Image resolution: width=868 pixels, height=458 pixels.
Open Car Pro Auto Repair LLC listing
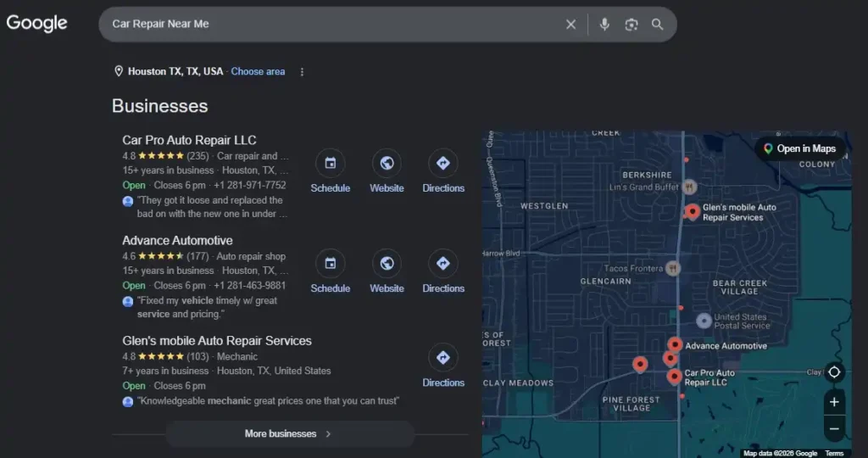[x=189, y=140]
